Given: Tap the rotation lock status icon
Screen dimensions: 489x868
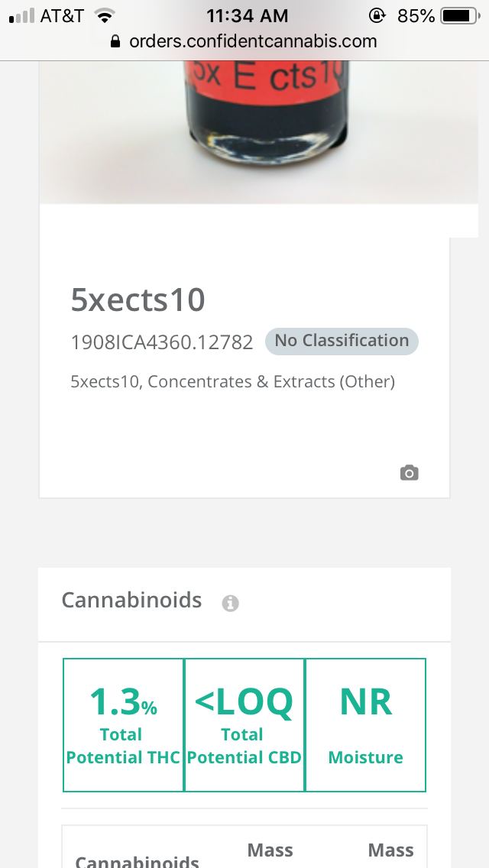Looking at the screenshot, I should (x=377, y=15).
